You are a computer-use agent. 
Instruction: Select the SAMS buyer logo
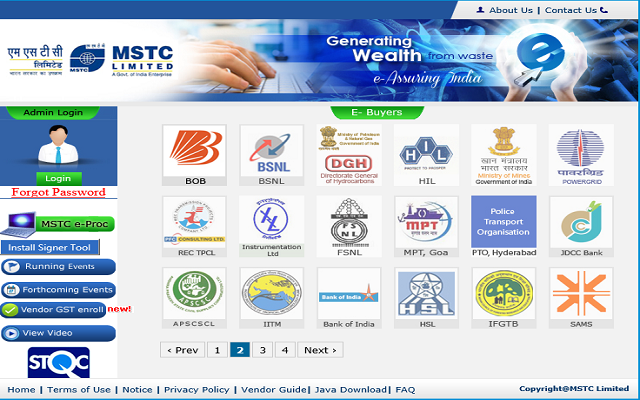pyautogui.click(x=581, y=298)
